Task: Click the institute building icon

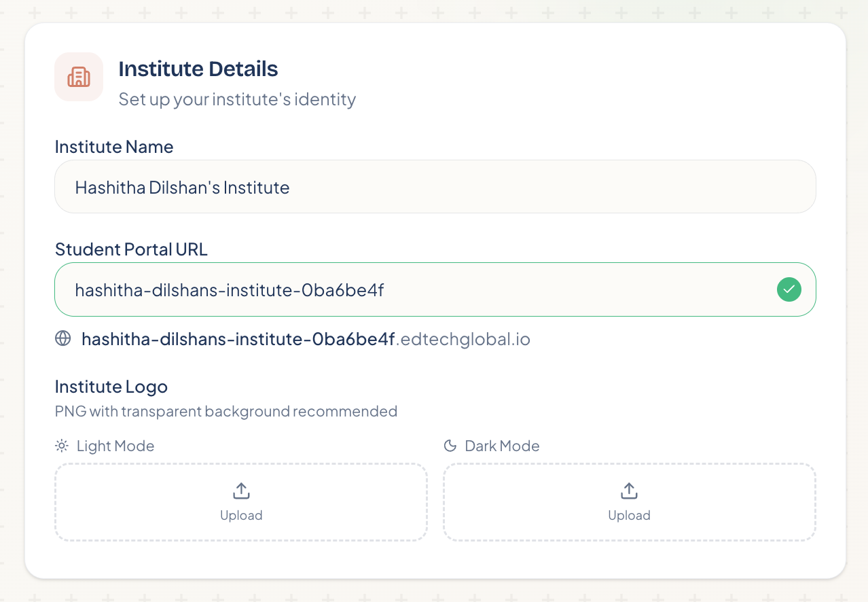Action: click(x=79, y=77)
